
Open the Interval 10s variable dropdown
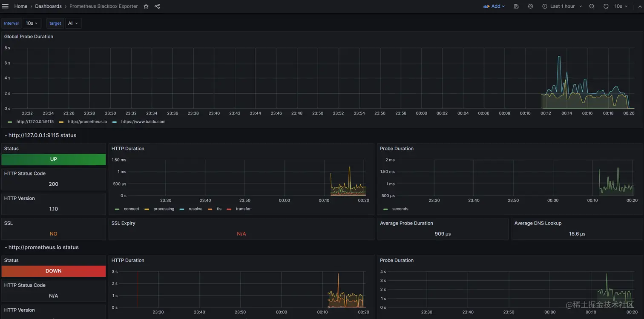point(32,23)
